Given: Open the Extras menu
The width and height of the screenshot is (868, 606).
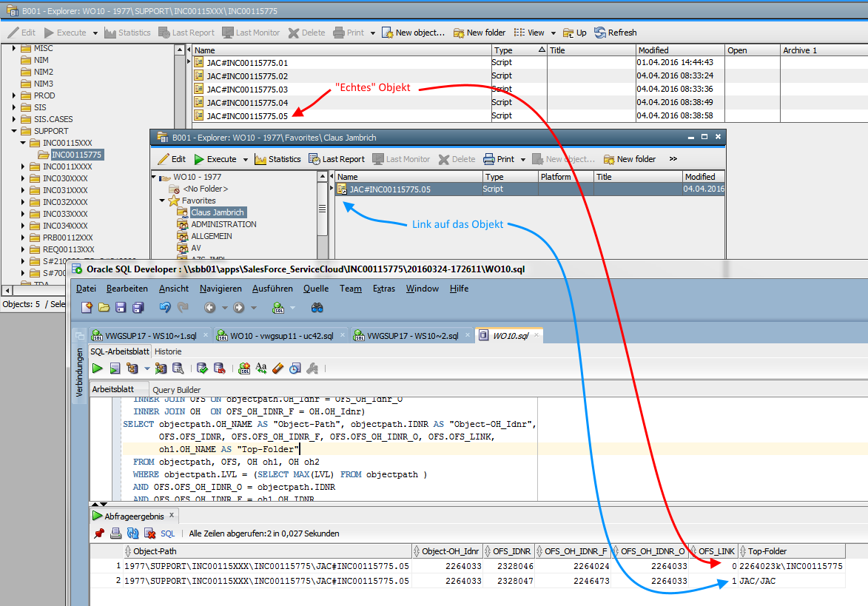Looking at the screenshot, I should coord(383,289).
